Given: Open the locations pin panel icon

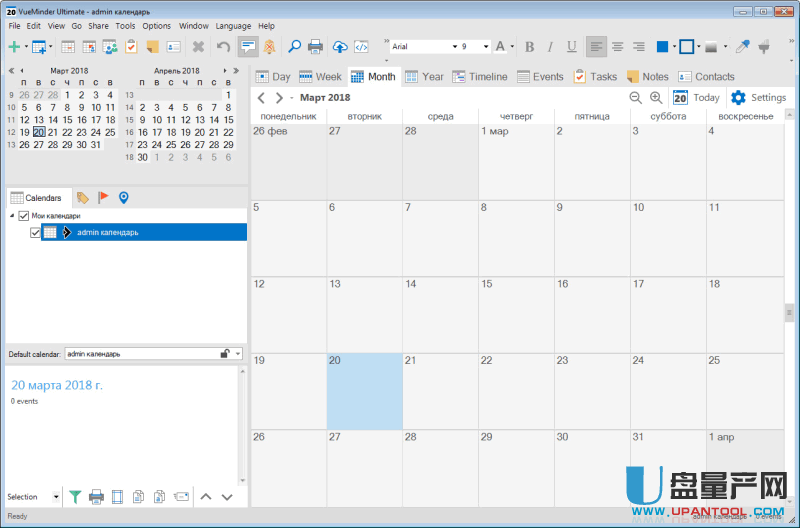Looking at the screenshot, I should click(124, 198).
